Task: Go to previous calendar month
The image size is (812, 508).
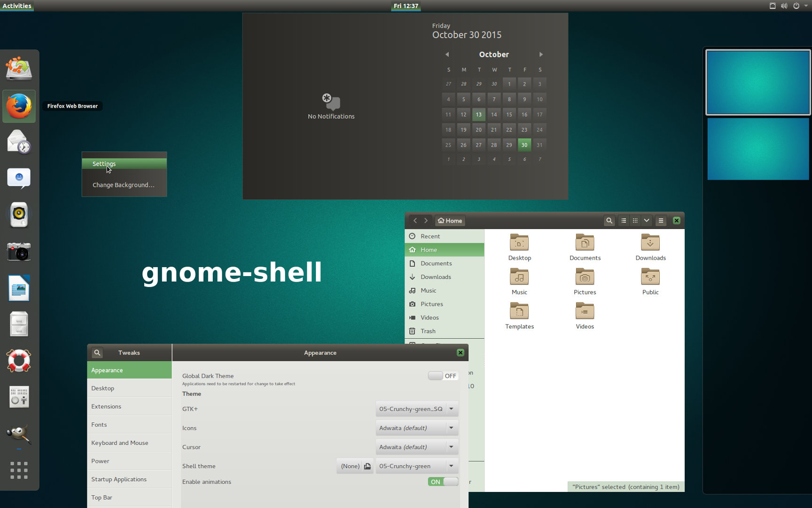Action: pos(447,55)
